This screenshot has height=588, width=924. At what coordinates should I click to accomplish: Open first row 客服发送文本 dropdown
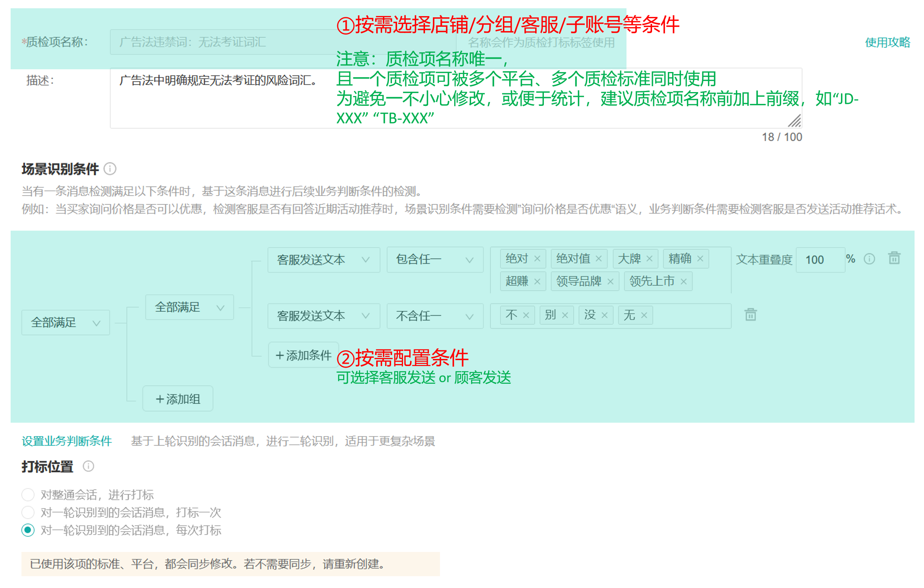coord(323,260)
